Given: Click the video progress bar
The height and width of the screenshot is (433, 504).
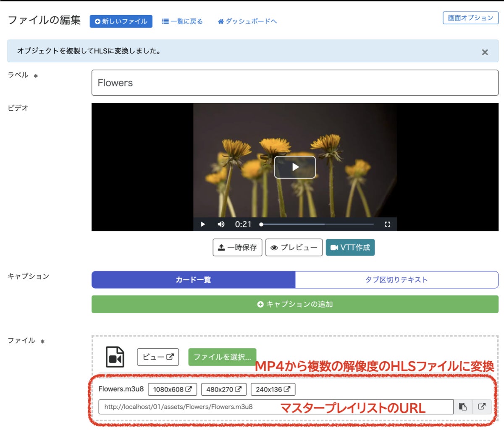Looking at the screenshot, I should [317, 224].
